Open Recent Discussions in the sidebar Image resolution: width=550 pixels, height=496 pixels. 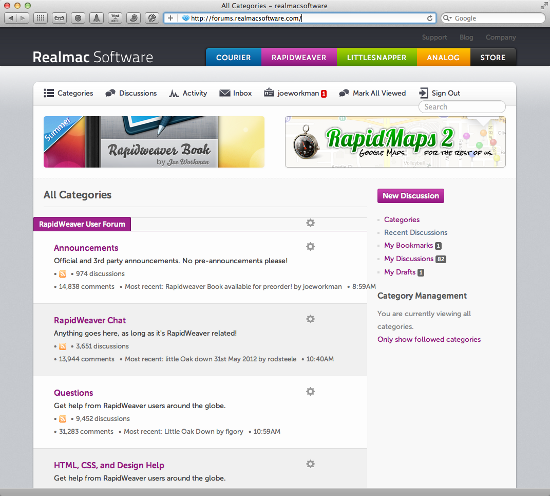click(416, 232)
